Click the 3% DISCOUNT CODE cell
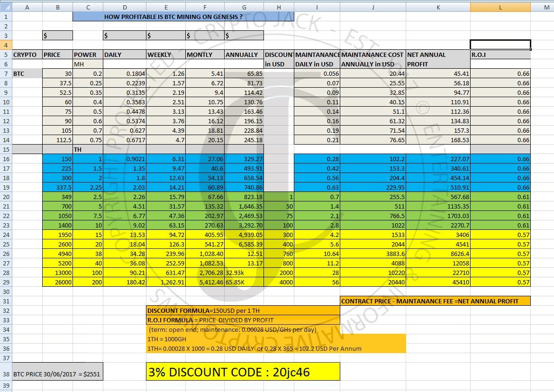The image size is (554, 392). click(243, 372)
